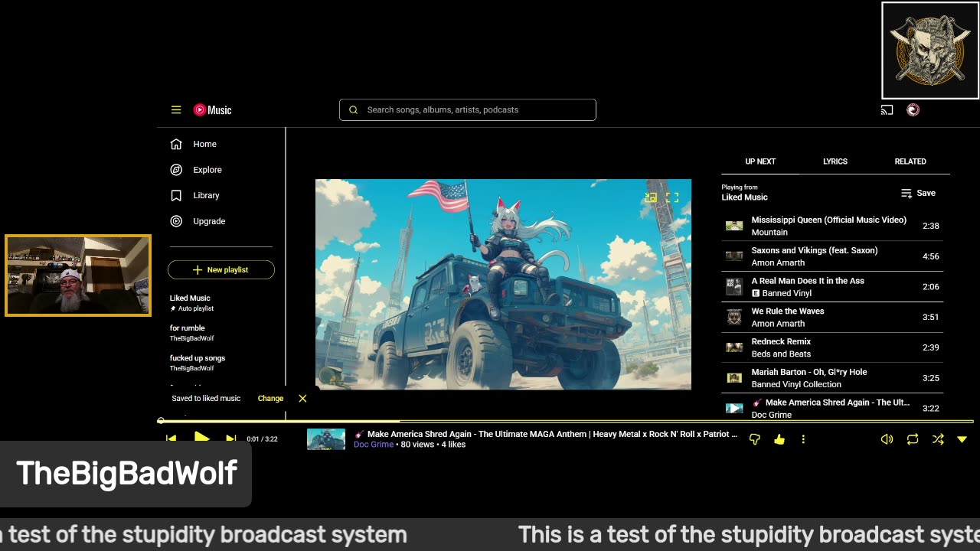This screenshot has width=980, height=551.
Task: Open the hamburger guide menu
Action: pyautogui.click(x=176, y=110)
